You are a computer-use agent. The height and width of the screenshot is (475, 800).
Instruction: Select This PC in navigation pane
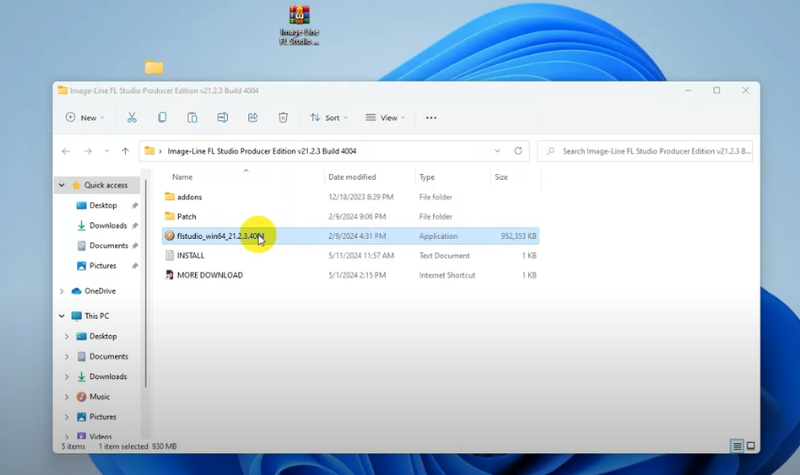coord(96,316)
